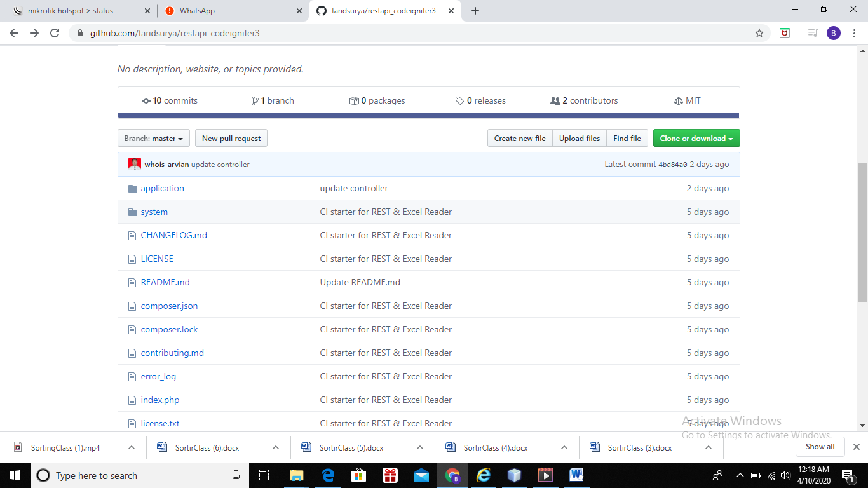868x488 pixels.
Task: Open commit hash 4bd84a0
Action: [x=673, y=165]
